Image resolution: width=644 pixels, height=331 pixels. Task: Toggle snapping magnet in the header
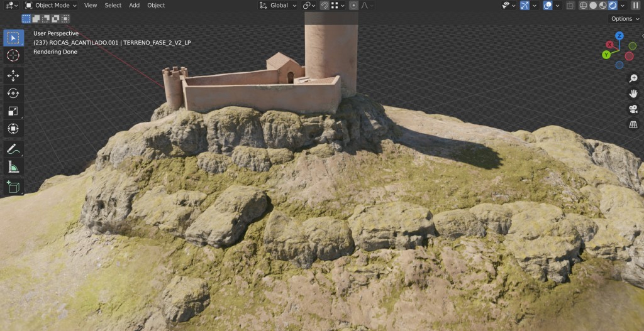pos(325,5)
